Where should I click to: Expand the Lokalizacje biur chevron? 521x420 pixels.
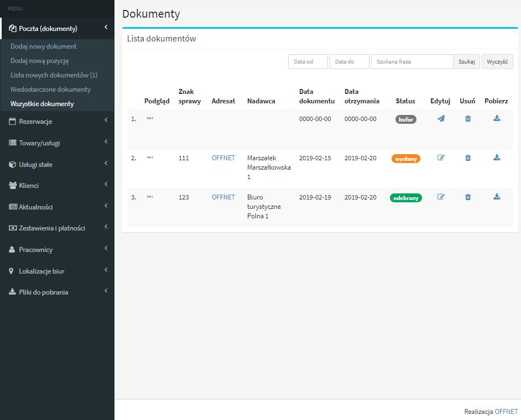coord(106,270)
